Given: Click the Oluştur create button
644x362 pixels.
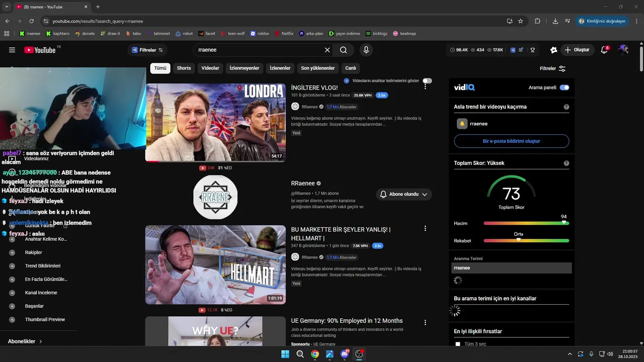Looking at the screenshot, I should [x=577, y=50].
